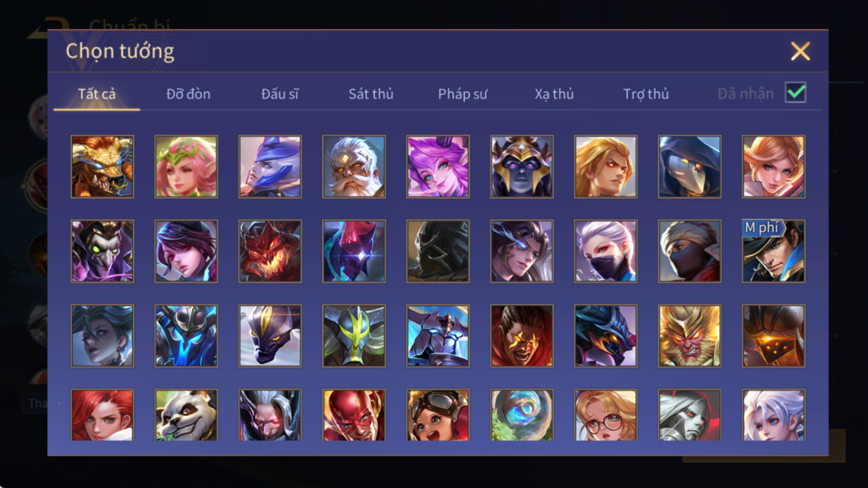This screenshot has width=868, height=488.
Task: Filter heroes by Pháp sư tab
Action: click(x=463, y=94)
